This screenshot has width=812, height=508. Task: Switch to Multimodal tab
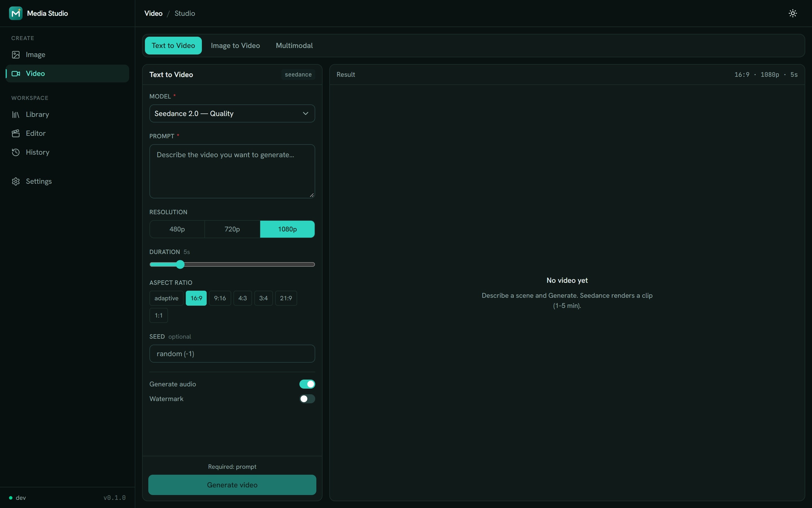(x=294, y=45)
